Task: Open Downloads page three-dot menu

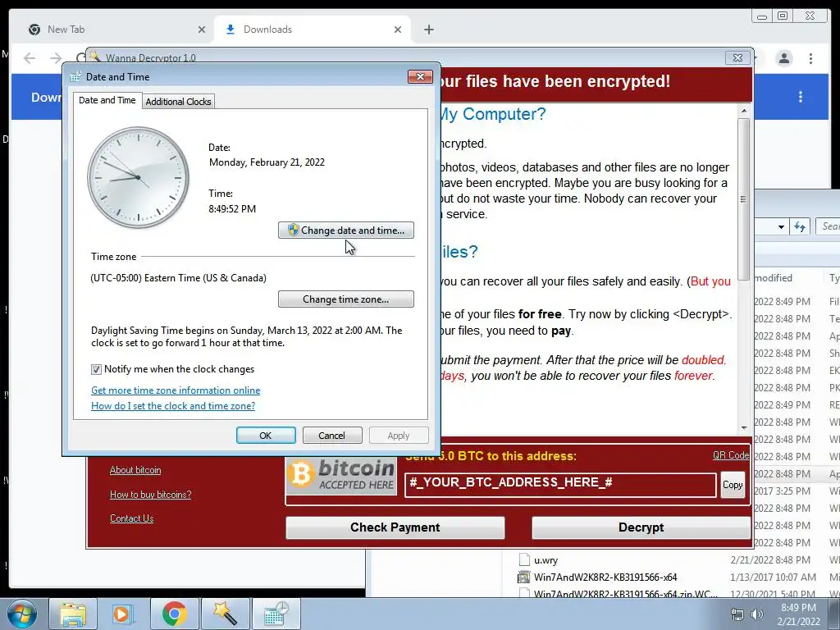Action: coord(801,97)
